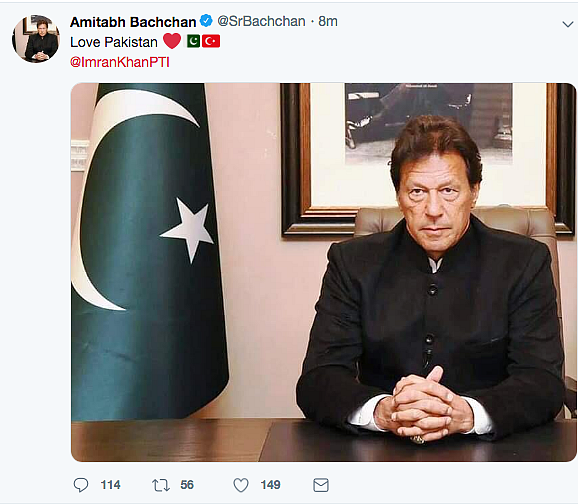The width and height of the screenshot is (578, 504).
Task: Click the 114 replies count
Action: click(111, 485)
